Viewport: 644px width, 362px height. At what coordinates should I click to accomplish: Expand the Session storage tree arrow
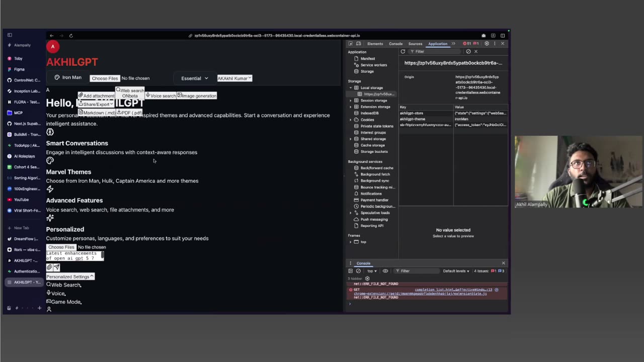point(351,101)
